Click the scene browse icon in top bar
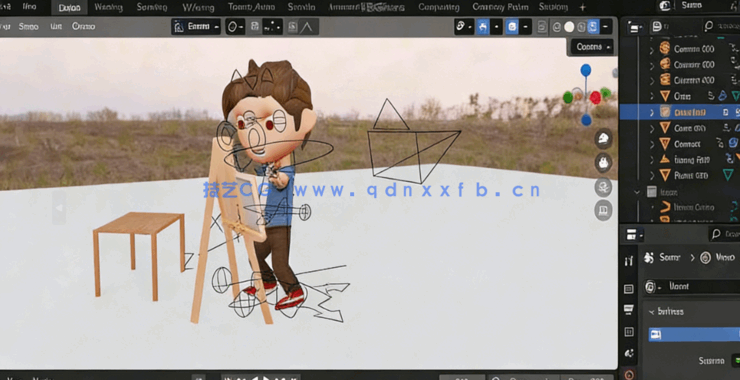This screenshot has height=380, width=740. click(x=665, y=6)
